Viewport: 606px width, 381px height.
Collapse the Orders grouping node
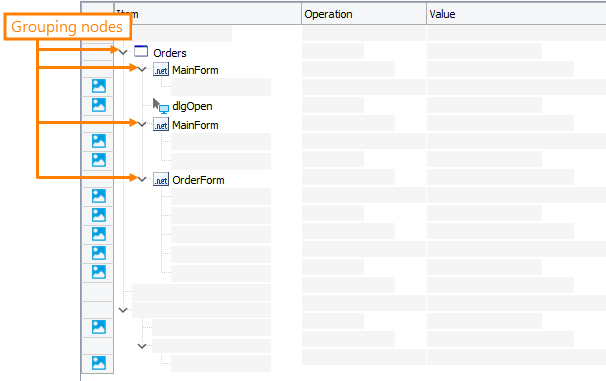tap(123, 52)
